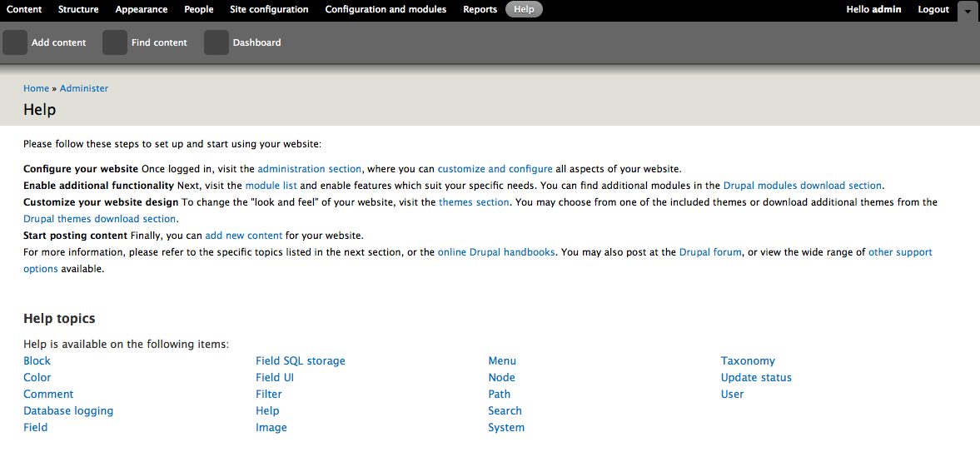Open the Update status help topic
Viewport: 980px width, 462px height.
756,378
